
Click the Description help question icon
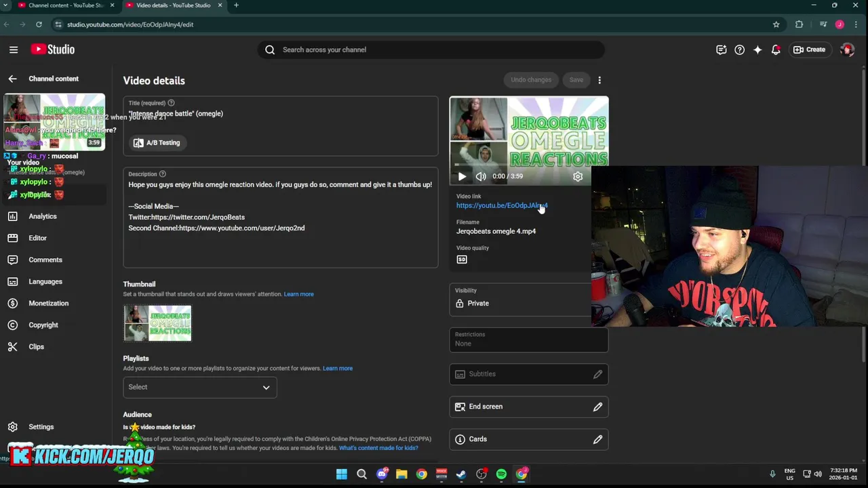162,174
